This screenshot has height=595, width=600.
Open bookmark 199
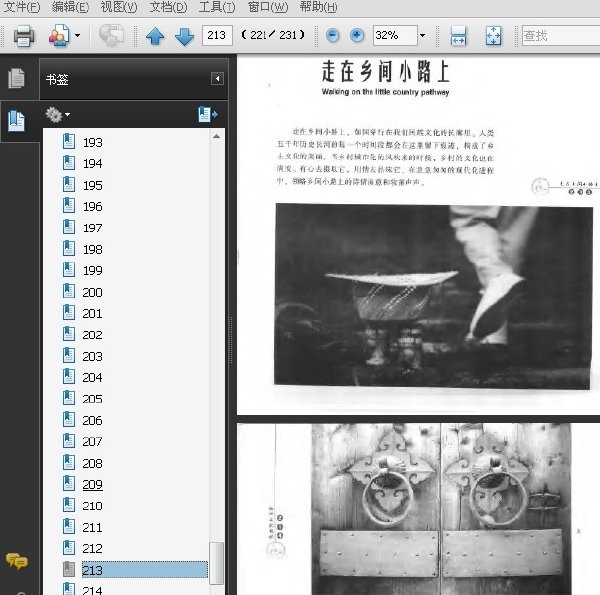[x=93, y=271]
